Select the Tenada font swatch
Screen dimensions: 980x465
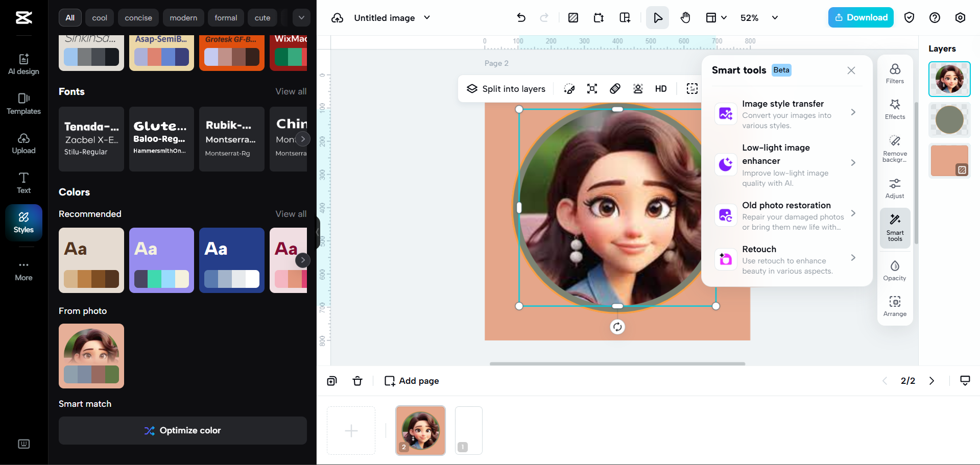pyautogui.click(x=91, y=138)
